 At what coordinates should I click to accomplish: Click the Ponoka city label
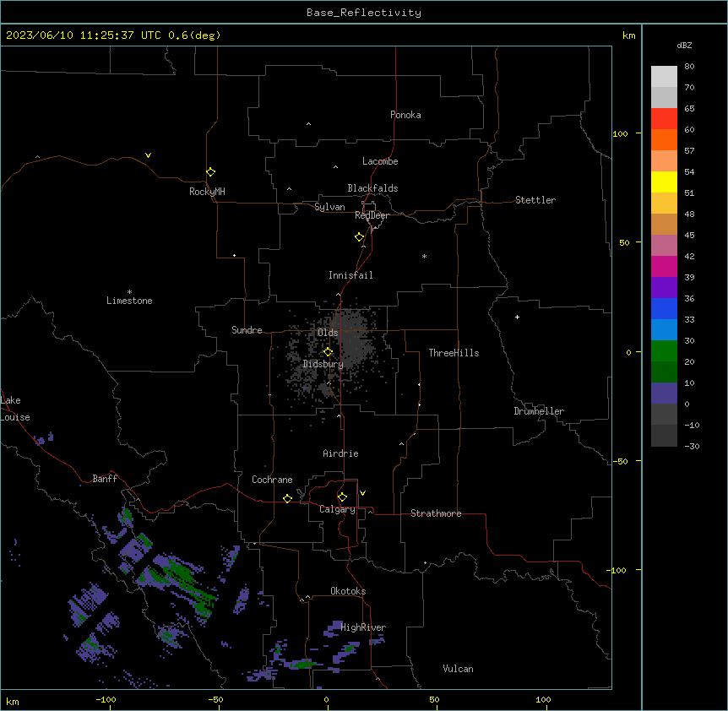[405, 115]
